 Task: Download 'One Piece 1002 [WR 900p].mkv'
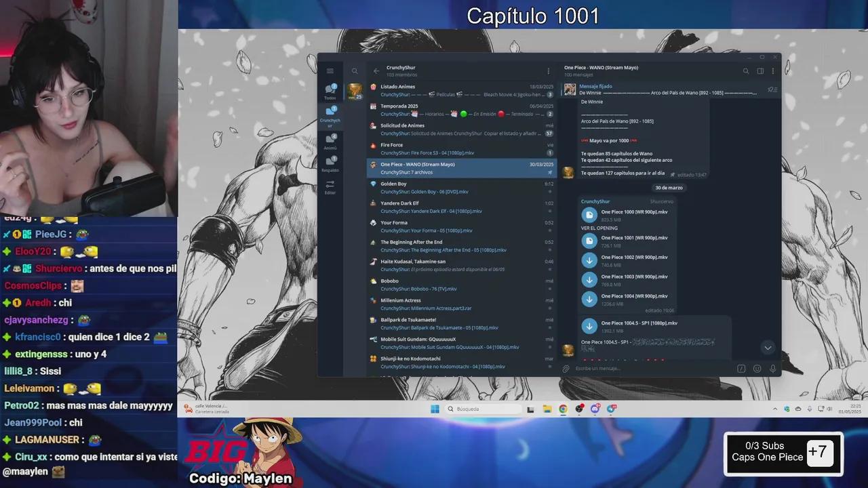(x=589, y=260)
